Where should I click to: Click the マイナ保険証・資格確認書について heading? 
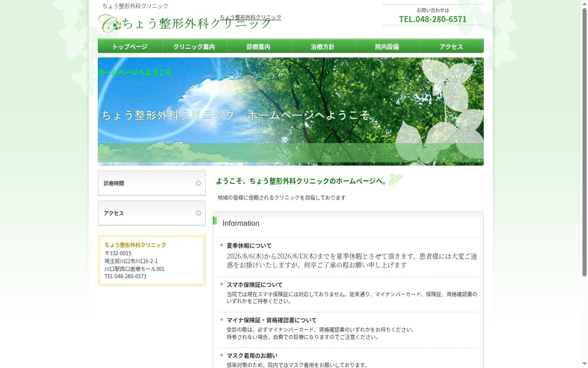point(271,320)
